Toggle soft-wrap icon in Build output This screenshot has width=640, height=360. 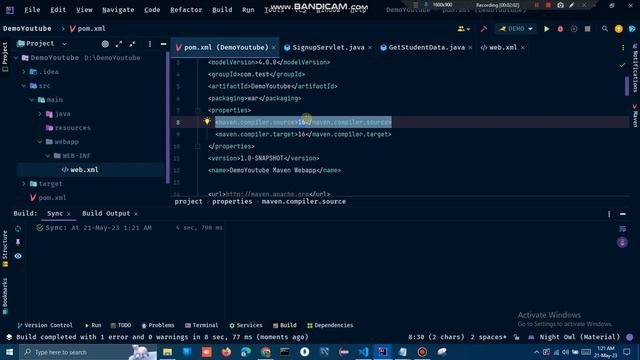pos(622,229)
